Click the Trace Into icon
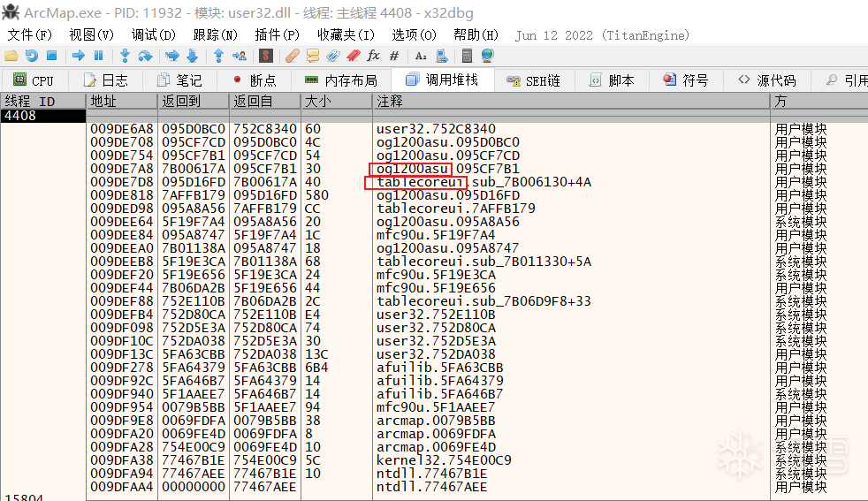This screenshot has height=501, width=868. 172,56
